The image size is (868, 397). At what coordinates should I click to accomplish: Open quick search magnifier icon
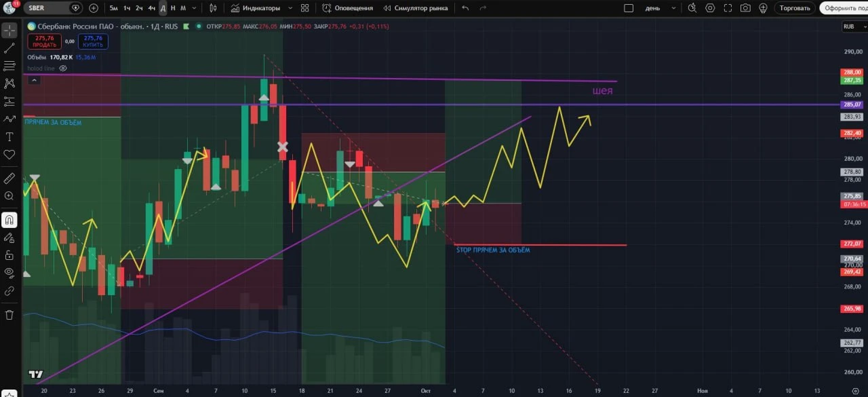click(692, 8)
